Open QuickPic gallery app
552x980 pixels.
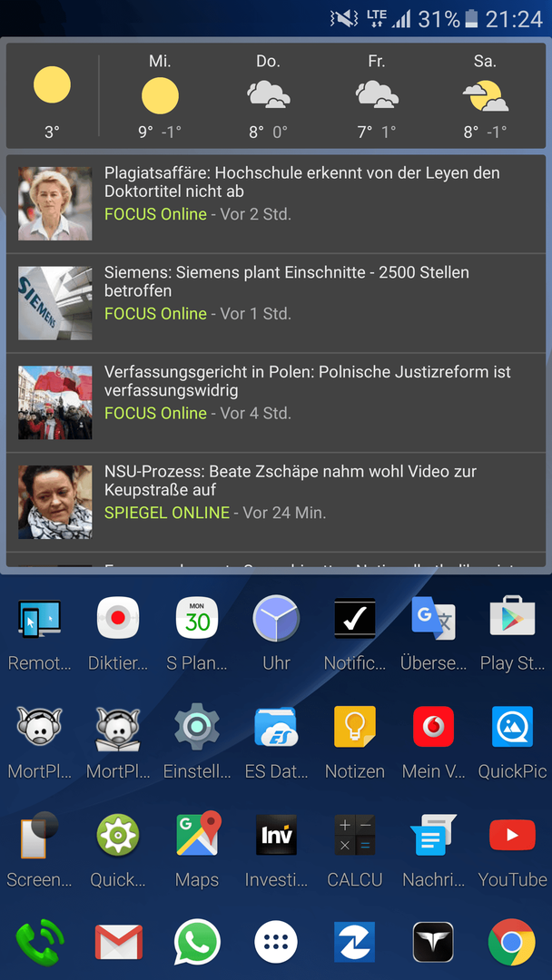513,727
